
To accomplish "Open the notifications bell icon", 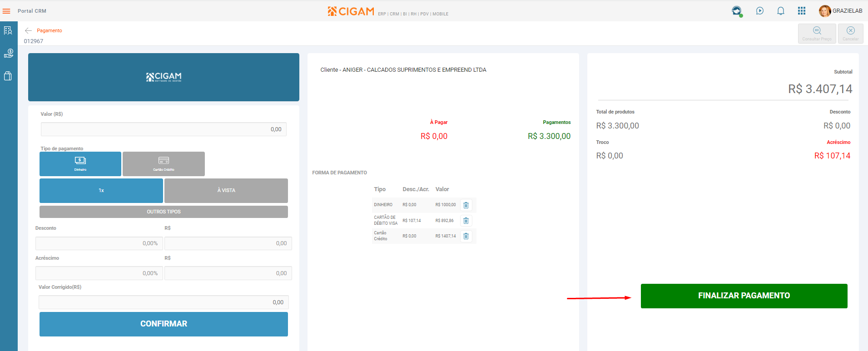I will pyautogui.click(x=780, y=11).
